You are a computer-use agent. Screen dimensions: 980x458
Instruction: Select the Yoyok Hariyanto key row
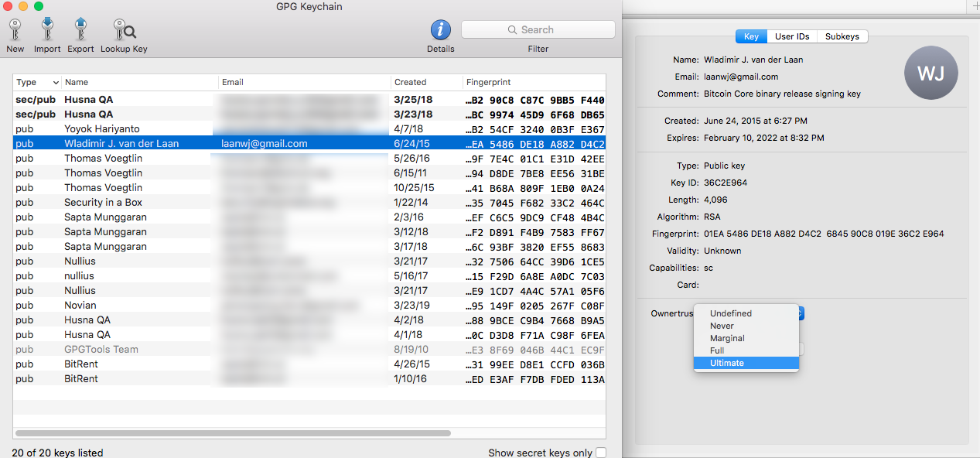tap(309, 129)
